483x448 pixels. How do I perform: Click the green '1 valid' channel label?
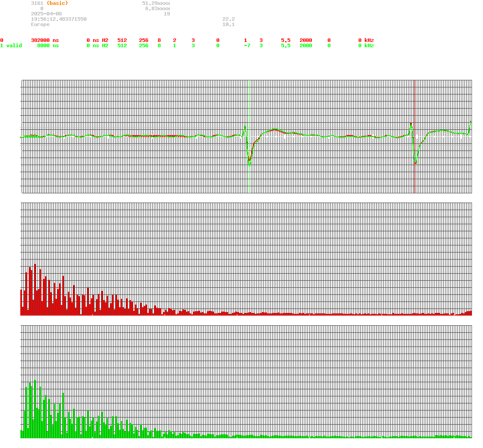(11, 45)
